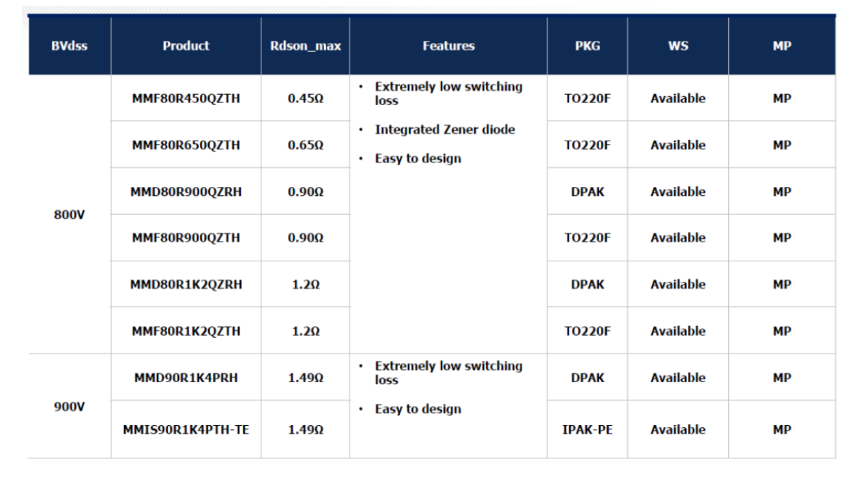
Task: Click Available in MMD90R1K4PRH row
Action: click(x=678, y=377)
